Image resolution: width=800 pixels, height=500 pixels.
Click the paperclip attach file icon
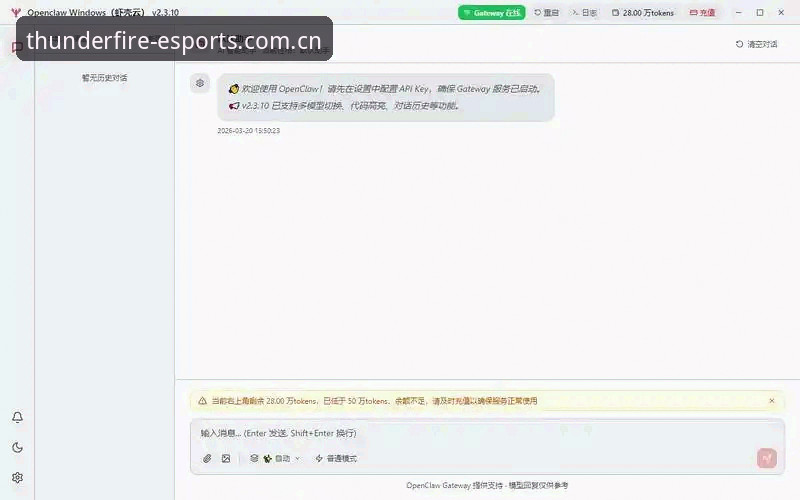pos(207,459)
